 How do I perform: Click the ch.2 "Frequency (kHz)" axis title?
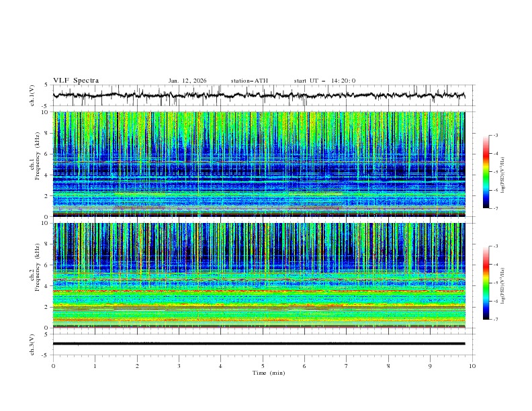(x=38, y=267)
